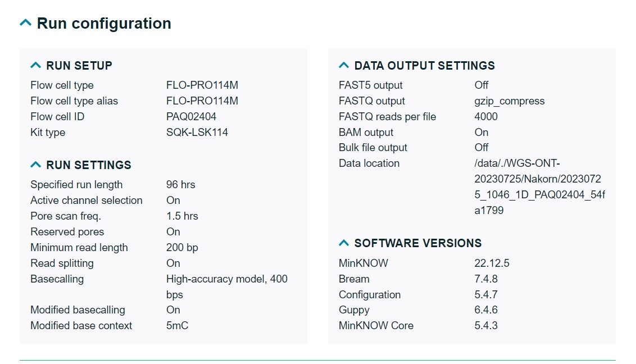Collapse RUN SETTINGS using its chevron
Screen dimensions: 636x364
36,165
